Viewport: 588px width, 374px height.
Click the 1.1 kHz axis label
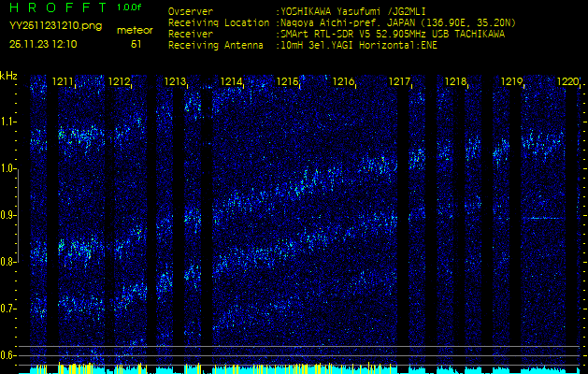[7, 122]
